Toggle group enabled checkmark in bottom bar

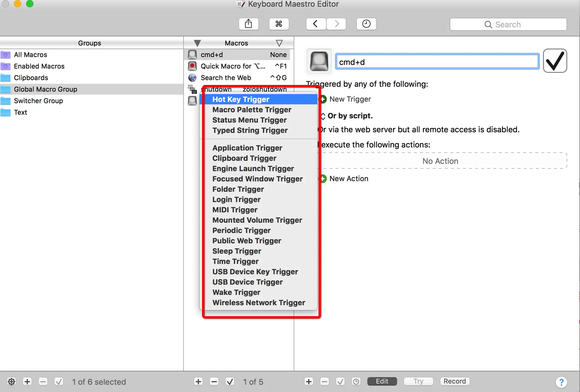click(59, 382)
